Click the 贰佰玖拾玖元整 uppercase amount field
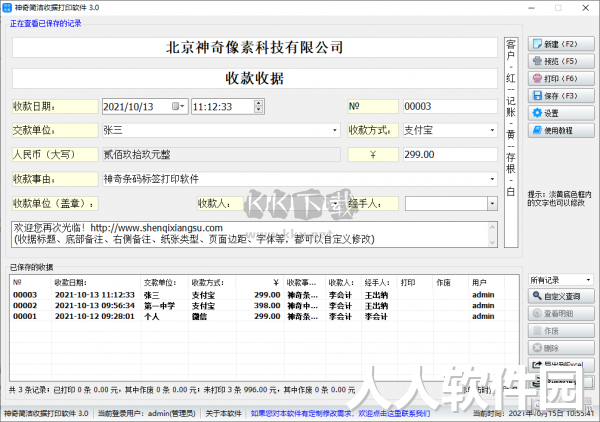The height and width of the screenshot is (422, 600). coord(221,155)
